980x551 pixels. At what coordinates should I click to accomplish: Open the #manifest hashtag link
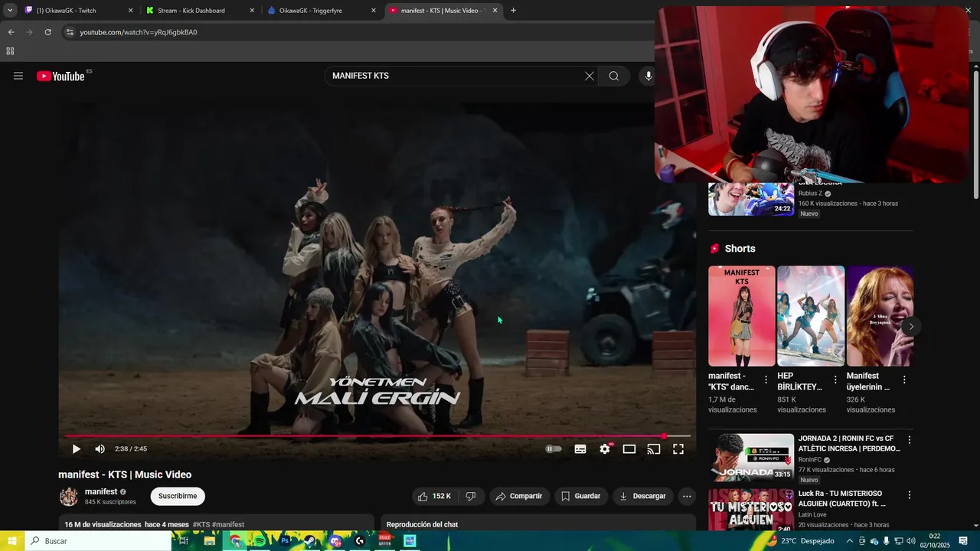pyautogui.click(x=228, y=525)
